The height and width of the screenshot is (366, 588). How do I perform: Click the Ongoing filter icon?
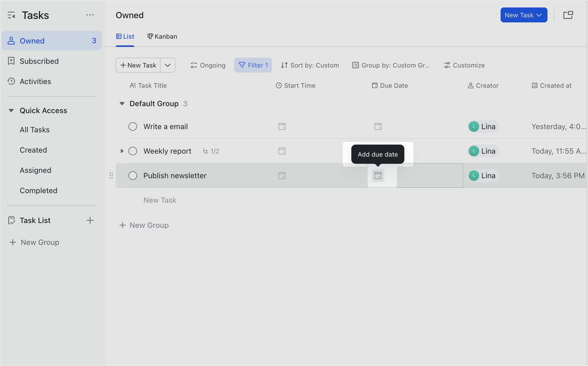[194, 65]
